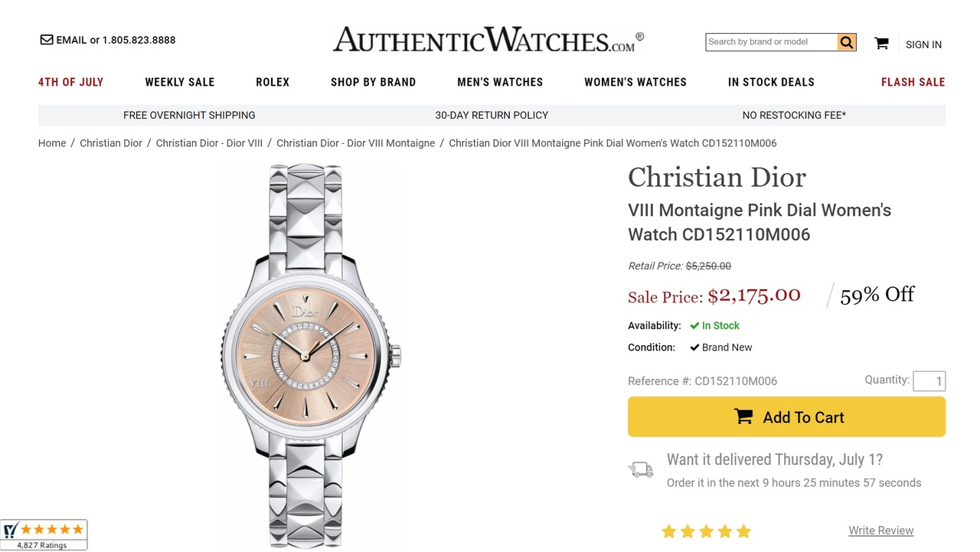
Task: Click the cart icon inside Add To Cart
Action: (743, 416)
